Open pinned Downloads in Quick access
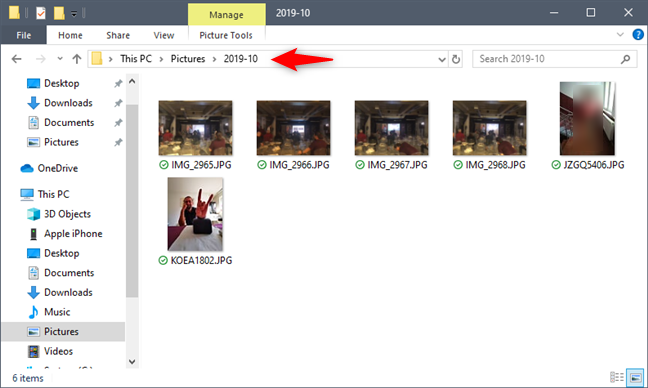 click(x=68, y=103)
